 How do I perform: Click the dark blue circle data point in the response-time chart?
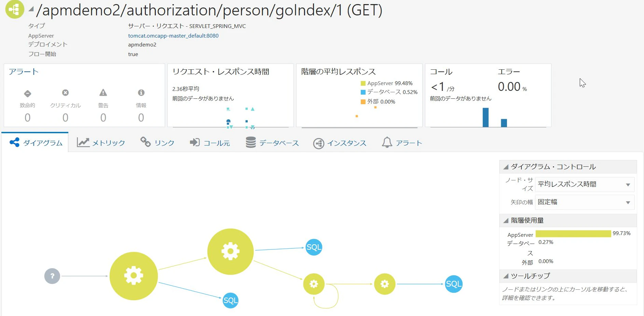(228, 121)
